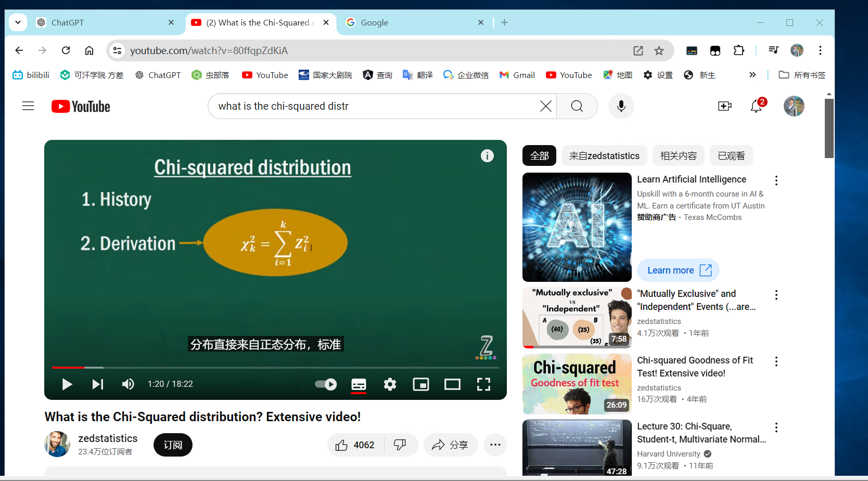The image size is (868, 481).
Task: Open the page in app icon
Action: [638, 50]
